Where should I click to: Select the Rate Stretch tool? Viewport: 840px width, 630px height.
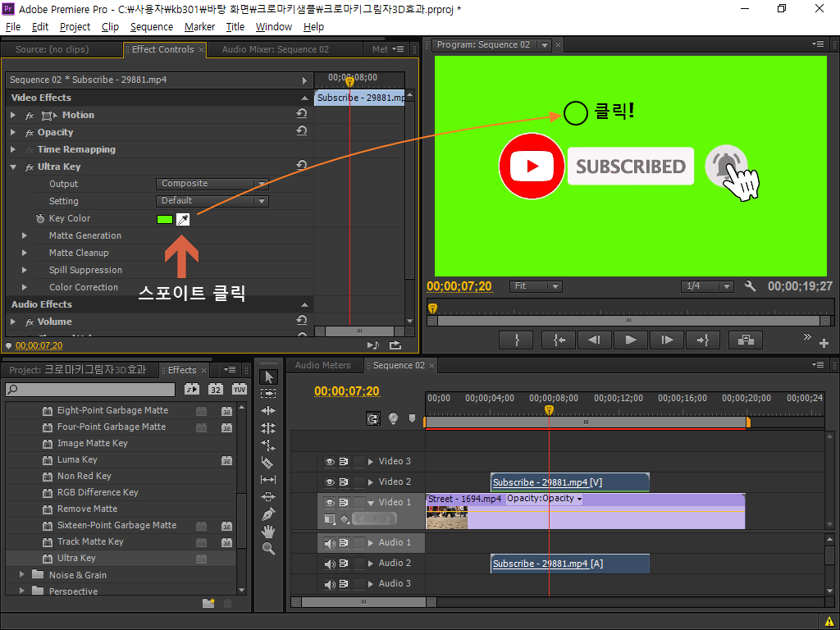(268, 445)
